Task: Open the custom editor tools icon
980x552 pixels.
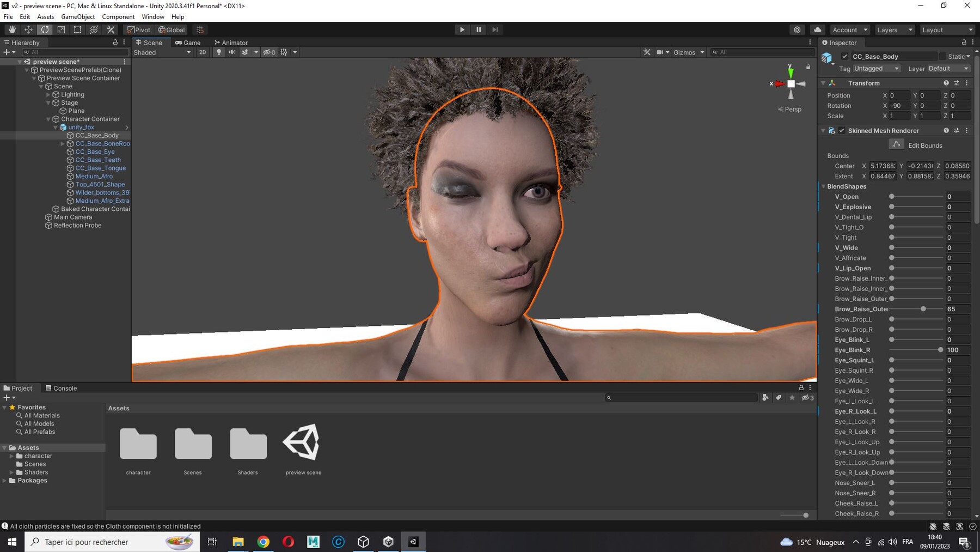Action: point(111,30)
